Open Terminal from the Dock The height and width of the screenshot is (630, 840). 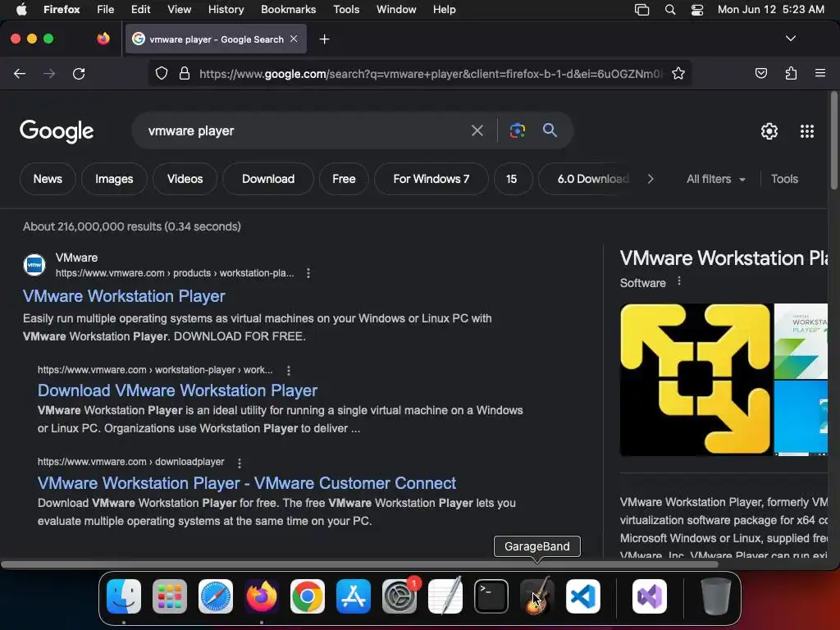[x=491, y=596]
